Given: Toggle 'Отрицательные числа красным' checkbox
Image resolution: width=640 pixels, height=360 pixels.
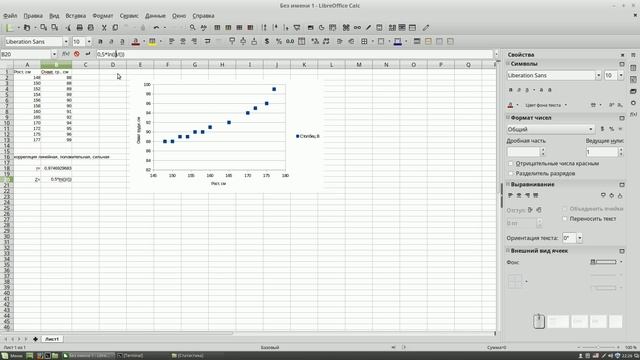Looking at the screenshot, I should 511,163.
